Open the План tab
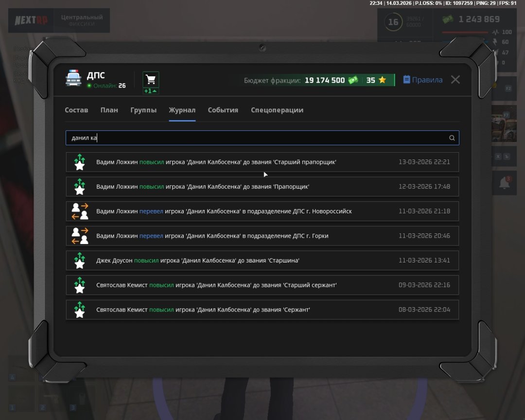This screenshot has height=420, width=525. [109, 110]
